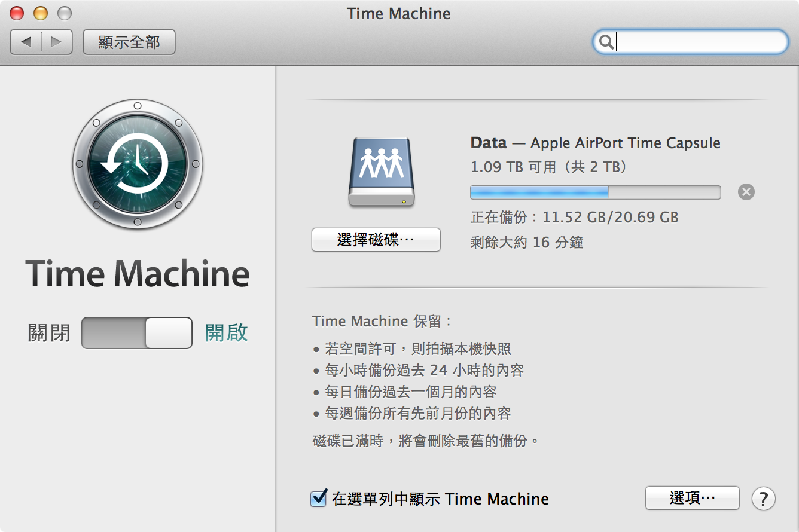Click the large Time Machine title text
Image resolution: width=799 pixels, height=532 pixels.
point(138,274)
